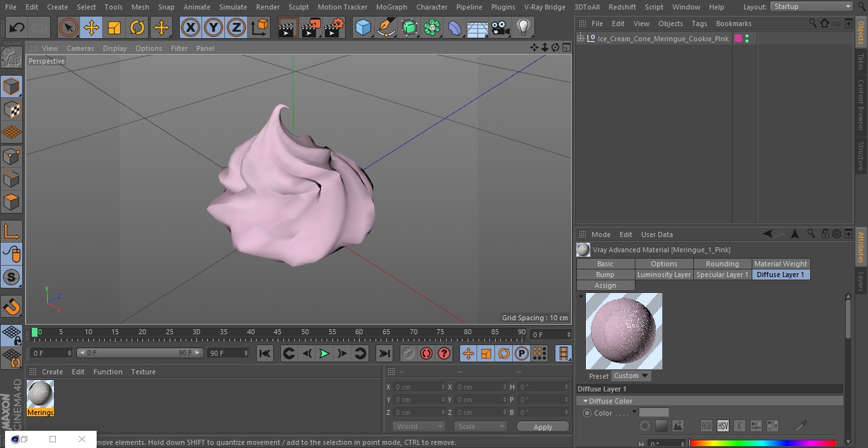
Task: Toggle Z axis lock
Action: tap(236, 28)
